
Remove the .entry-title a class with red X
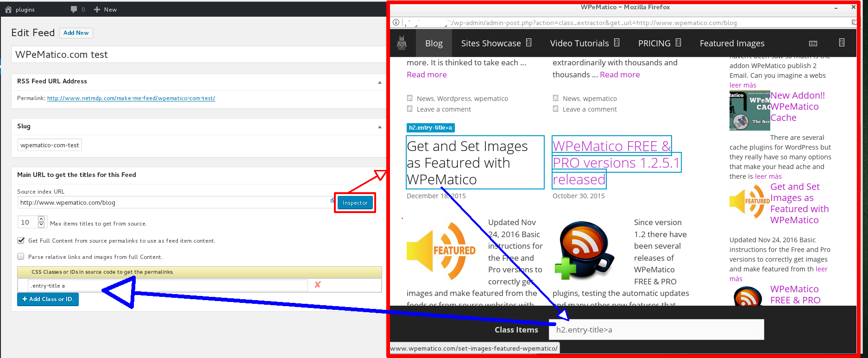point(318,285)
